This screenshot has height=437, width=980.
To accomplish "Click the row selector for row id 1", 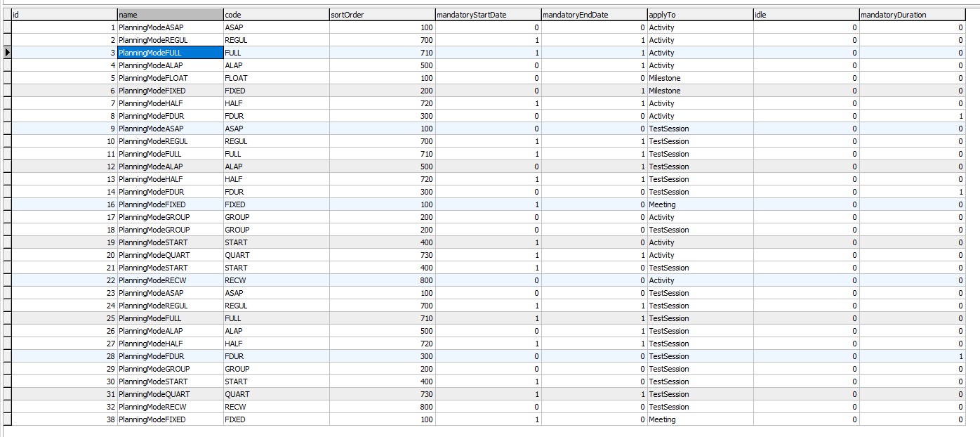I will click(7, 27).
